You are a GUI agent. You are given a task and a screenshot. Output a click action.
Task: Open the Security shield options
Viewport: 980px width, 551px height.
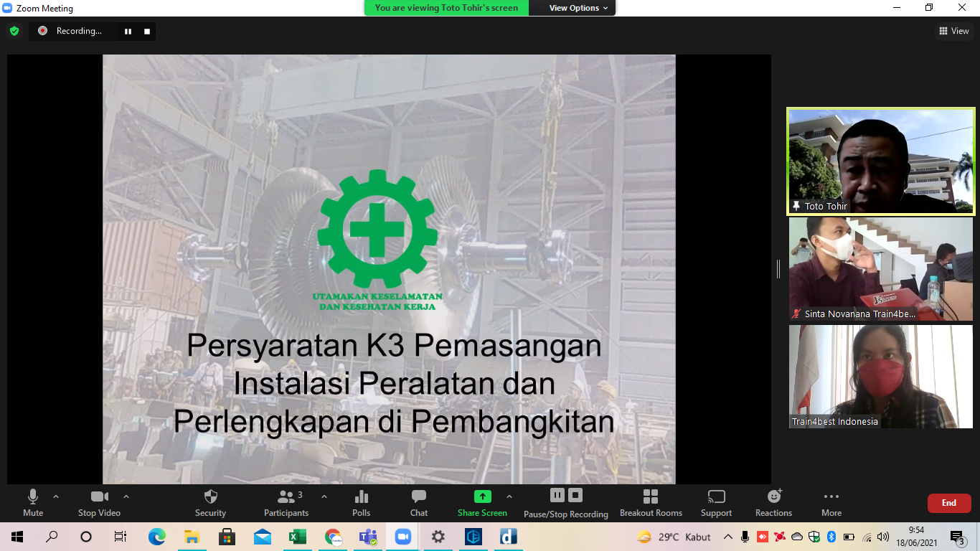tap(210, 502)
